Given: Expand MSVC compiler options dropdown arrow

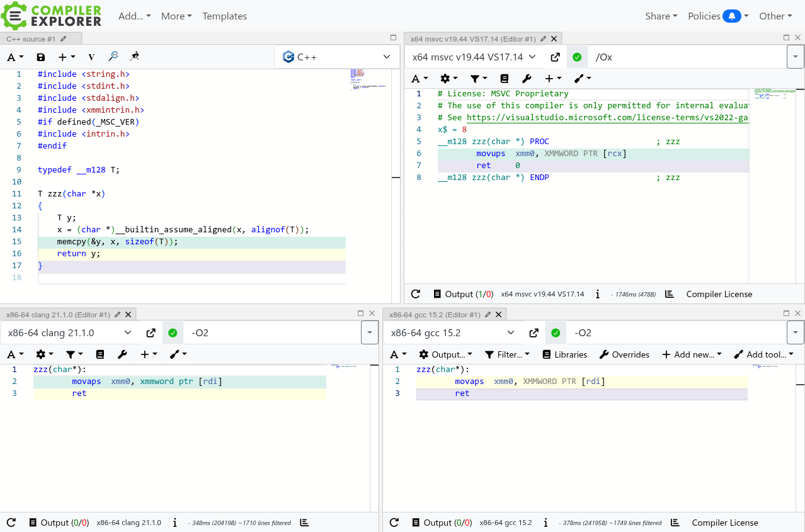Looking at the screenshot, I should 795,57.
